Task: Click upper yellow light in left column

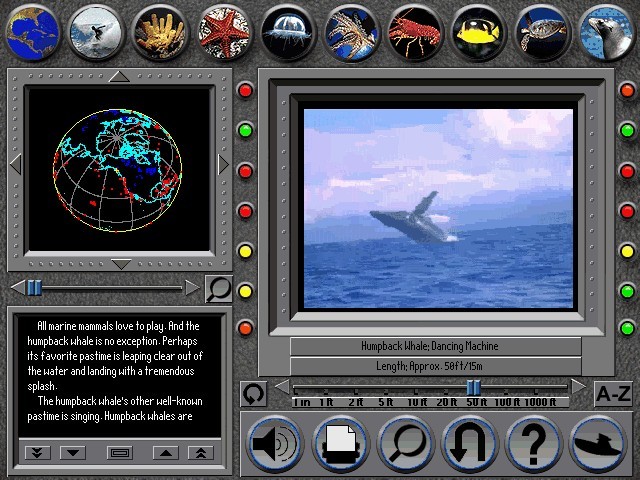Action: click(x=245, y=251)
